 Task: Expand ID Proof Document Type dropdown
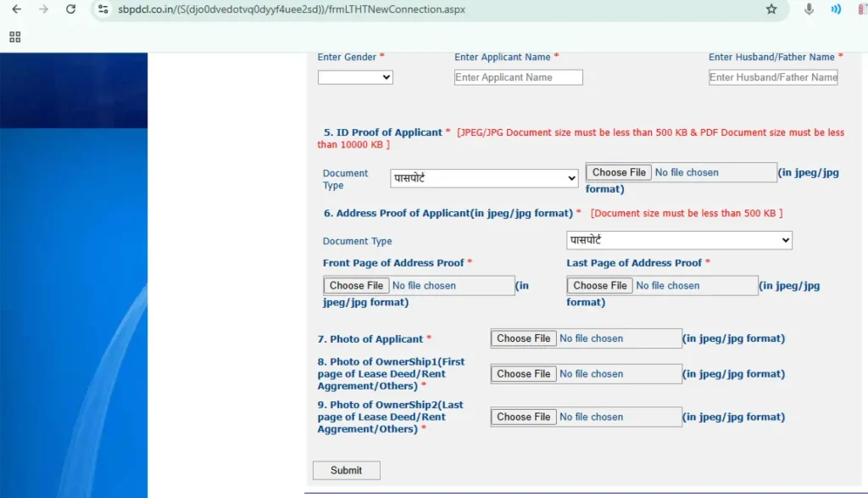click(484, 179)
